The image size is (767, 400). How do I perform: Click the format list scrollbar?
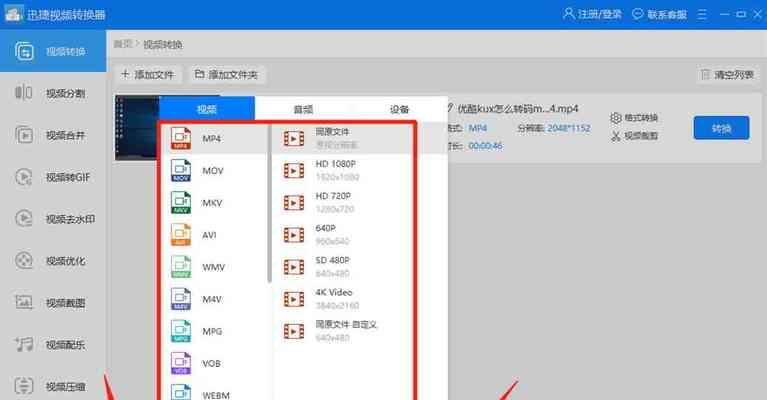click(x=269, y=203)
